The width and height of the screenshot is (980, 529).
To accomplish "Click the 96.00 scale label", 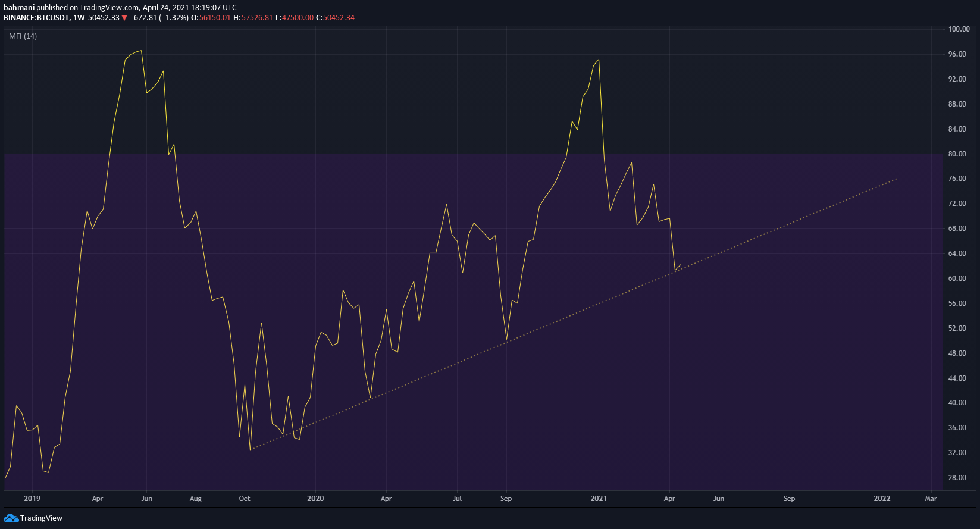I will pyautogui.click(x=957, y=54).
